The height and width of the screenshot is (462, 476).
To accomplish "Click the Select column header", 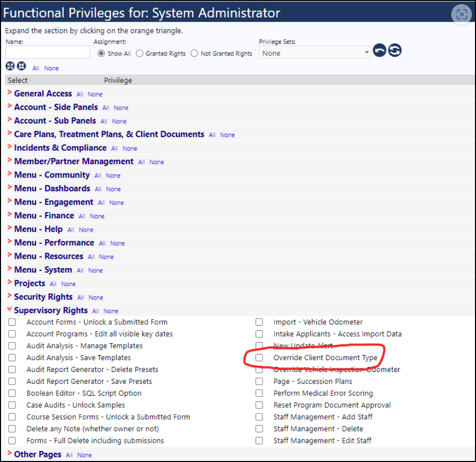I will 17,80.
